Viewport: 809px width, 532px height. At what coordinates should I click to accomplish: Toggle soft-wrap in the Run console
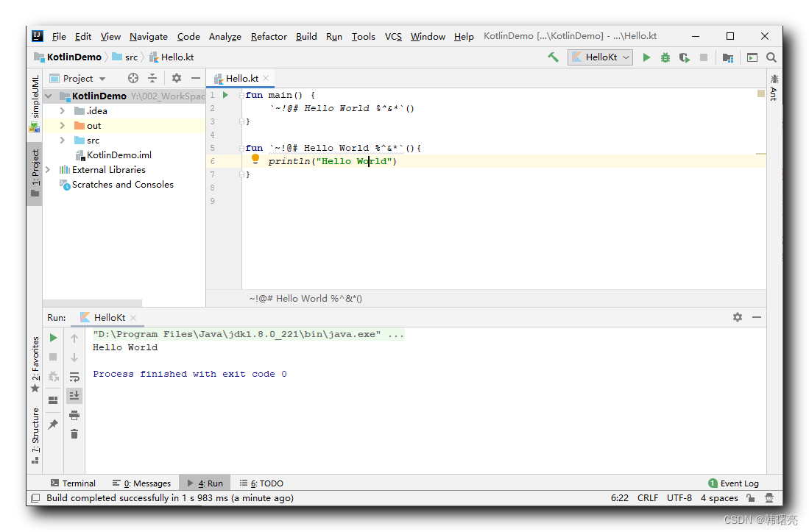point(74,377)
